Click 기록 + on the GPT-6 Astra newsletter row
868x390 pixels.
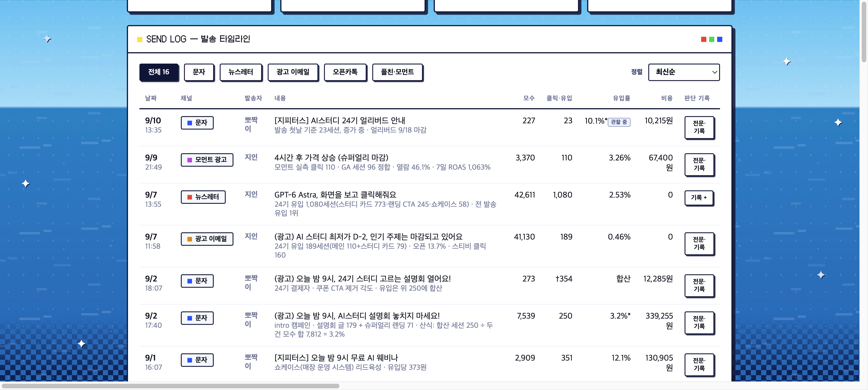[x=699, y=198]
